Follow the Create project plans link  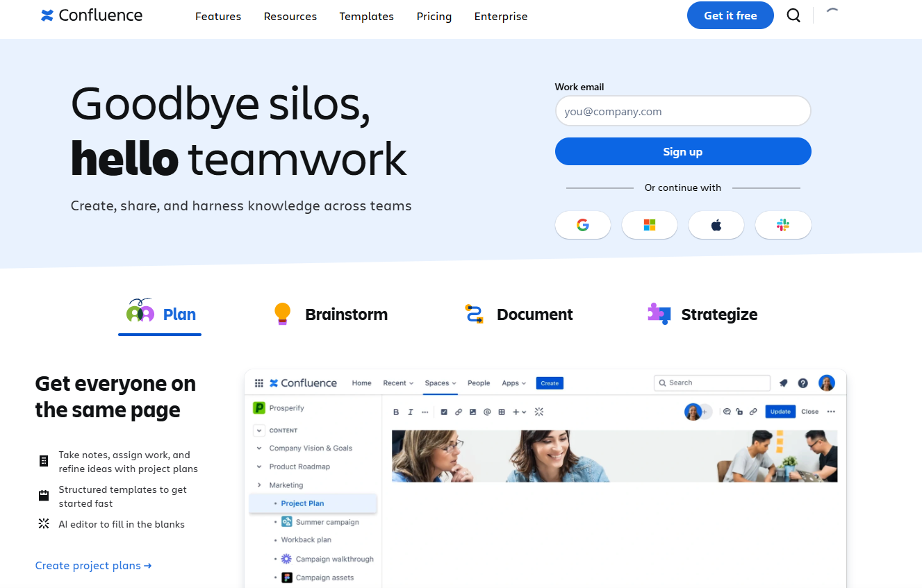[93, 566]
